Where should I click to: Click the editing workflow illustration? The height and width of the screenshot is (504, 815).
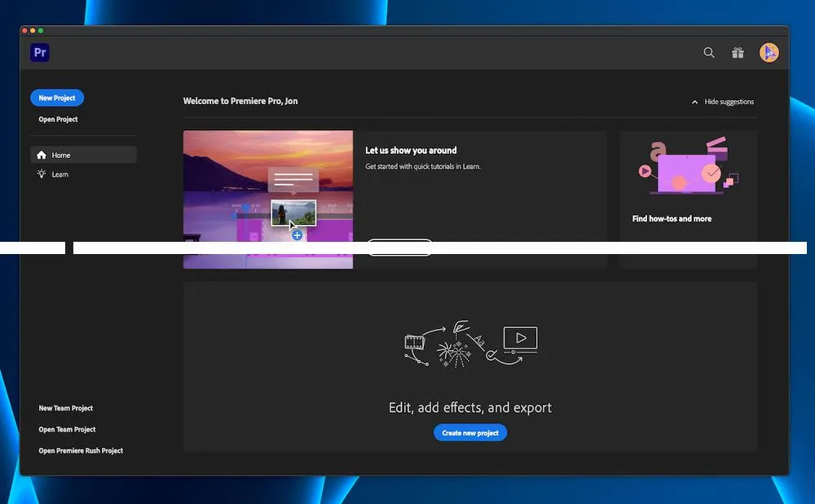click(471, 344)
